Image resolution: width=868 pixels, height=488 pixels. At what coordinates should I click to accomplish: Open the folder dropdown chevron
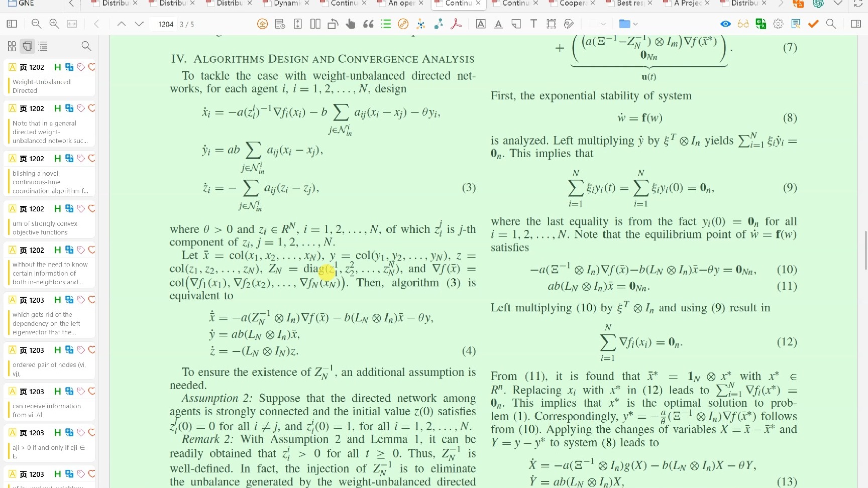coord(635,24)
